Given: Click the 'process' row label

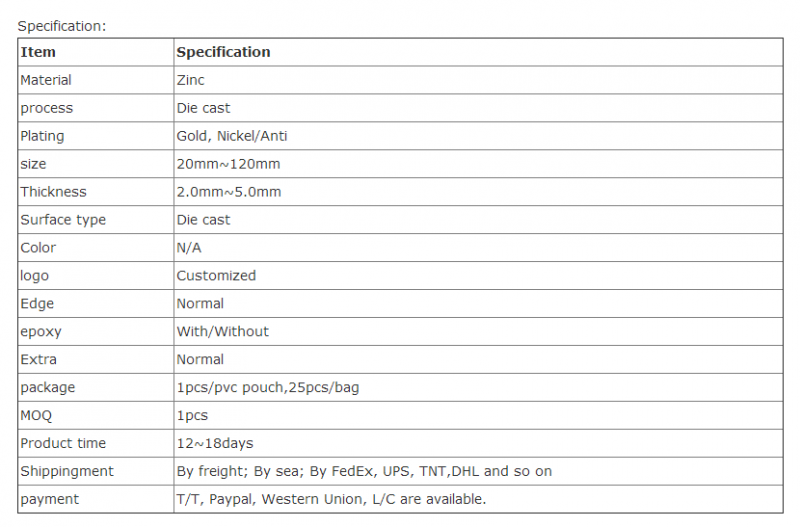Looking at the screenshot, I should coord(46,108).
